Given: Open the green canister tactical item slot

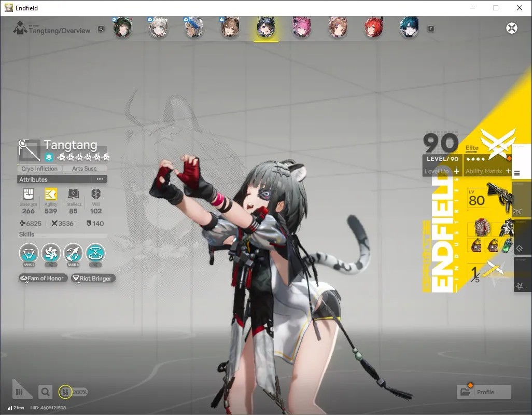Looking at the screenshot, I should pos(506,245).
